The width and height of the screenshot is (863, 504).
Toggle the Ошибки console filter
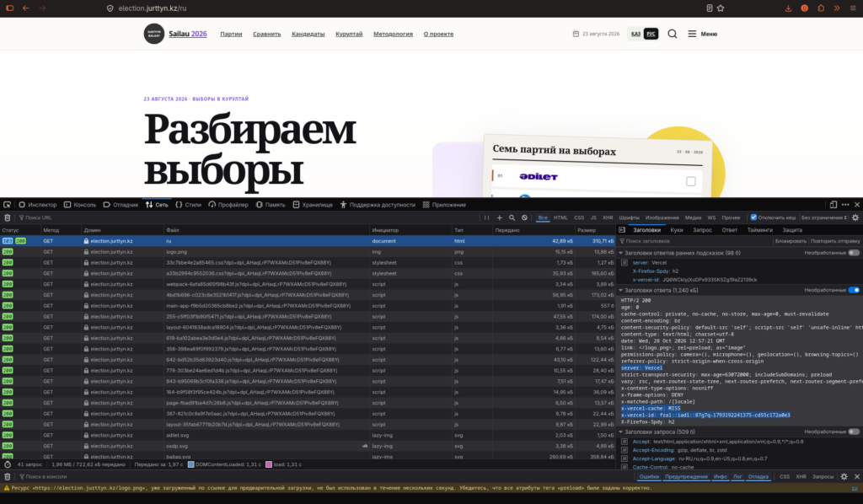649,476
